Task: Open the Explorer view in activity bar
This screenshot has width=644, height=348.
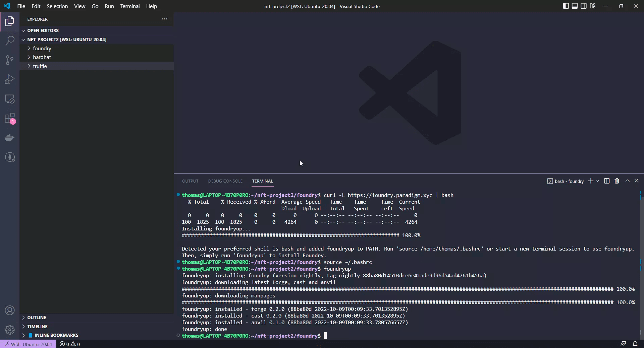Action: [10, 21]
